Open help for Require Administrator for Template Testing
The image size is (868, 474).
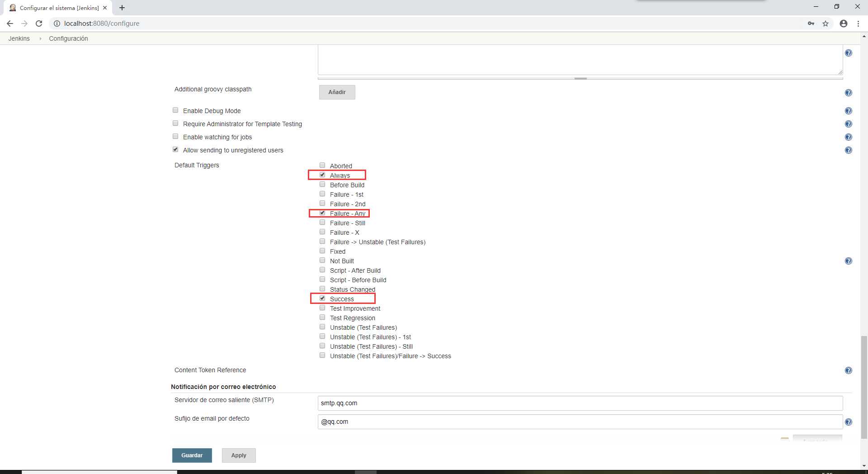coord(849,124)
